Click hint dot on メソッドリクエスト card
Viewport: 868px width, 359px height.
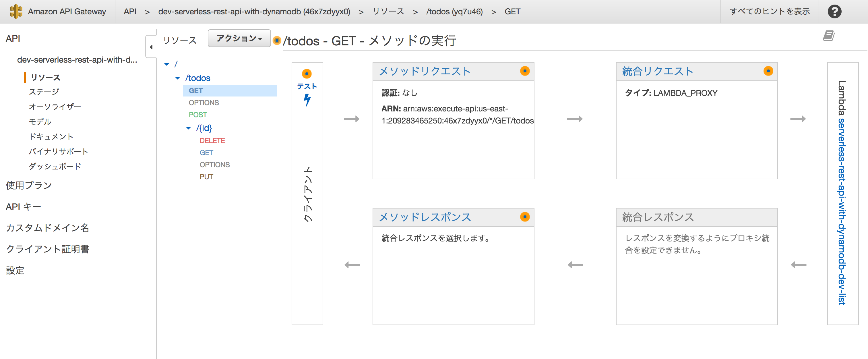click(x=525, y=71)
